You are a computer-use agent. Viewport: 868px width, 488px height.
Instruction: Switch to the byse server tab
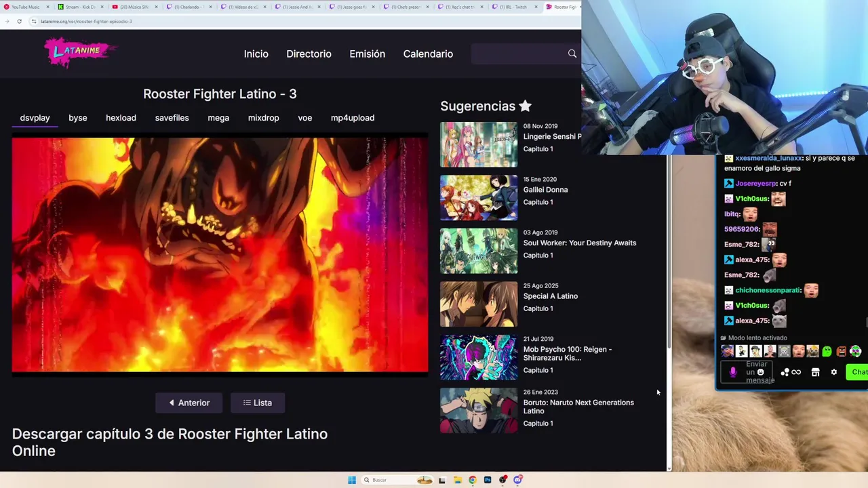tap(78, 118)
